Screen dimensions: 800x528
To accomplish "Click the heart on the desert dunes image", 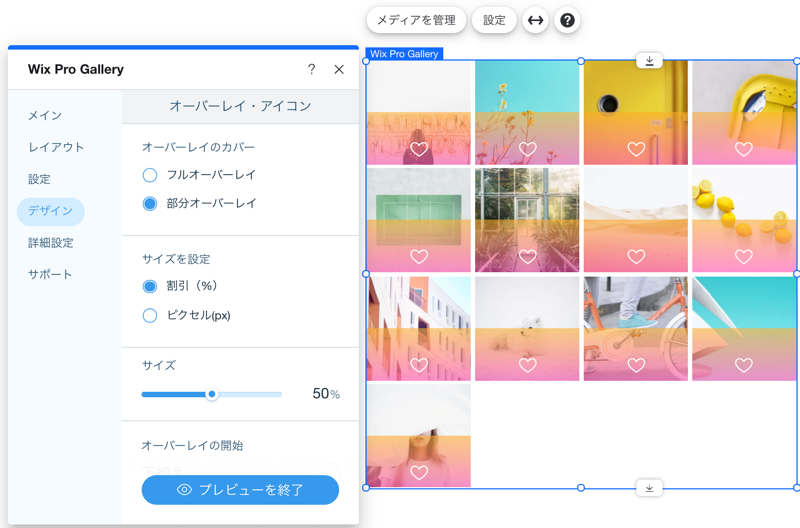I will [636, 257].
